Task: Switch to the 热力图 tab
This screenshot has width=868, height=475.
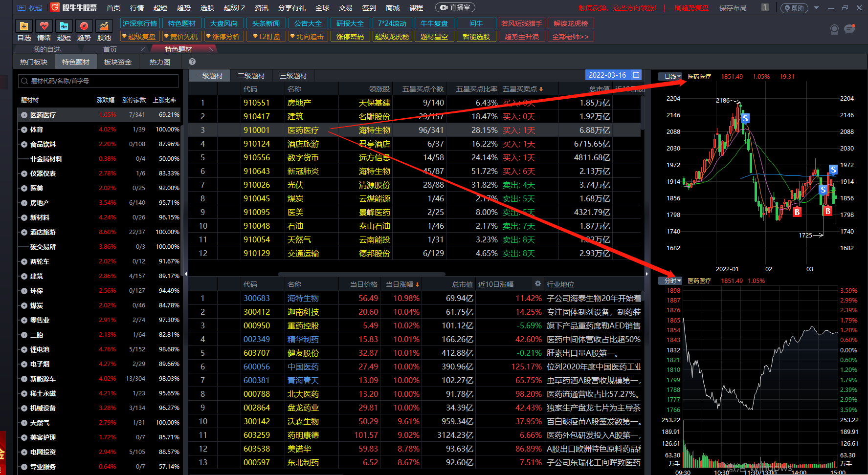Action: click(160, 62)
